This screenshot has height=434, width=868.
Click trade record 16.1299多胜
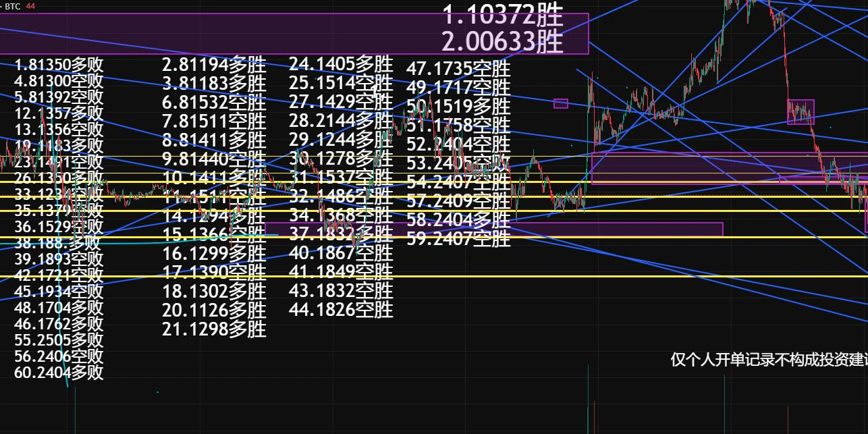[x=214, y=254]
